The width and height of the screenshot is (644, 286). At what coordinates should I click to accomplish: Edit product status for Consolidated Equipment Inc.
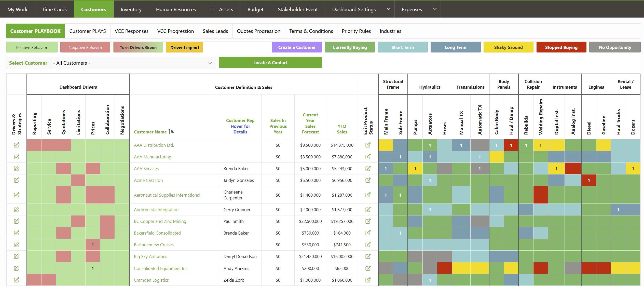(368, 268)
